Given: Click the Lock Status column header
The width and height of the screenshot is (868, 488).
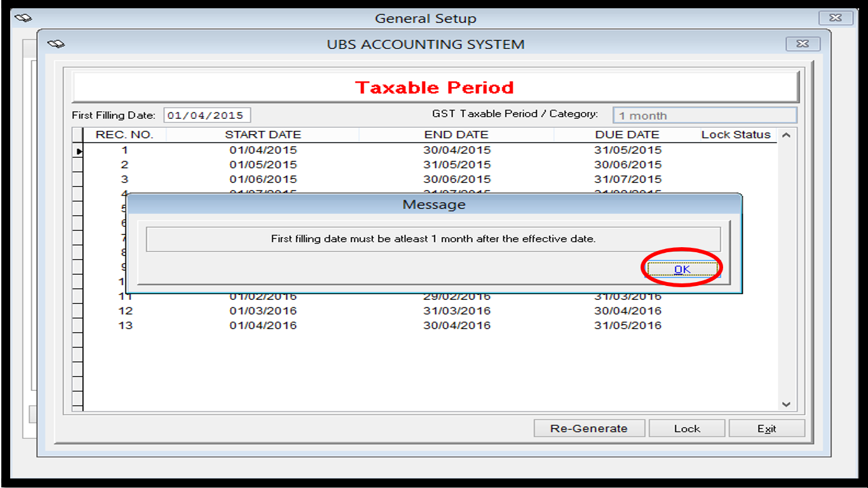Looking at the screenshot, I should pyautogui.click(x=736, y=135).
